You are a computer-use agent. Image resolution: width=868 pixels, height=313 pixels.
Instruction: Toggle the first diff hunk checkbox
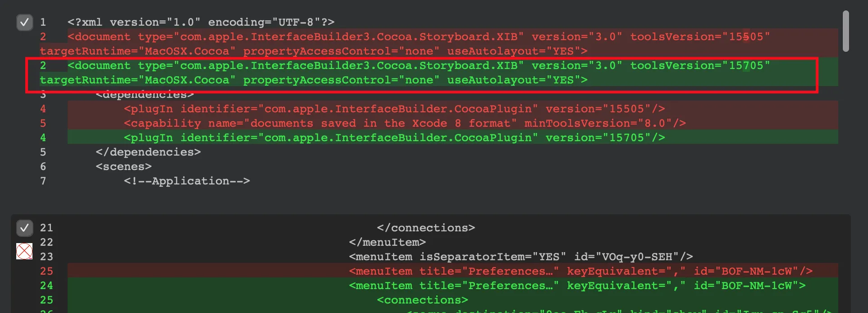25,22
